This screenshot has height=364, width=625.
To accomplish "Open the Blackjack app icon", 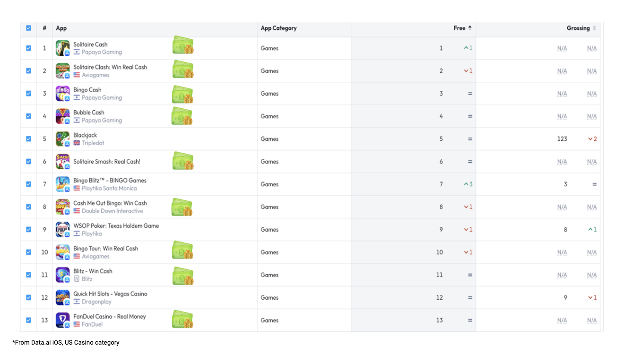I will [63, 139].
